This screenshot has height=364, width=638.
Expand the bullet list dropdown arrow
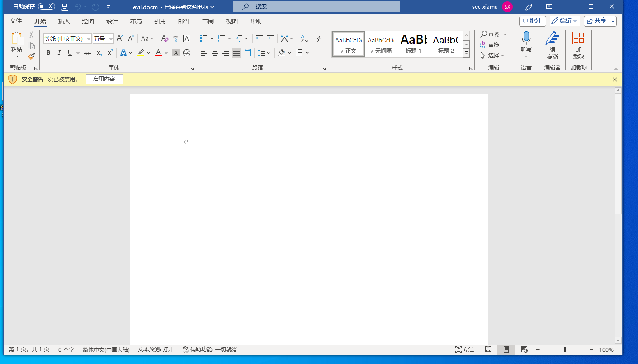click(212, 38)
